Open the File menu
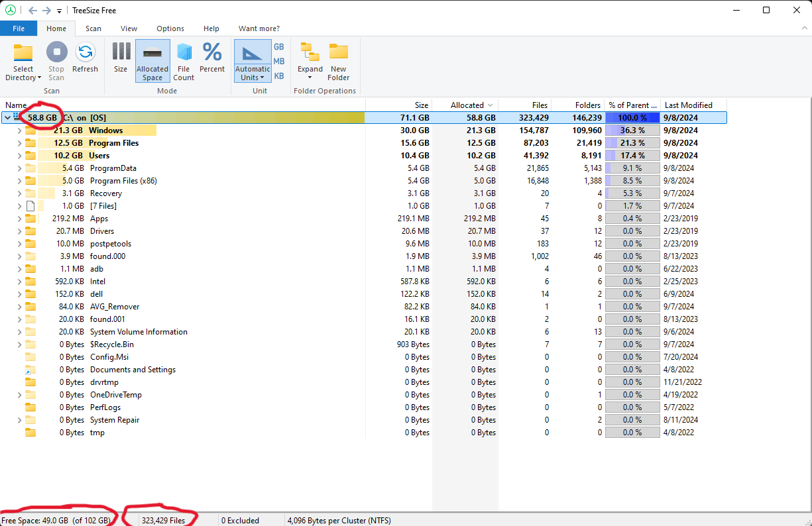Viewport: 812px width, 526px height. click(x=19, y=28)
